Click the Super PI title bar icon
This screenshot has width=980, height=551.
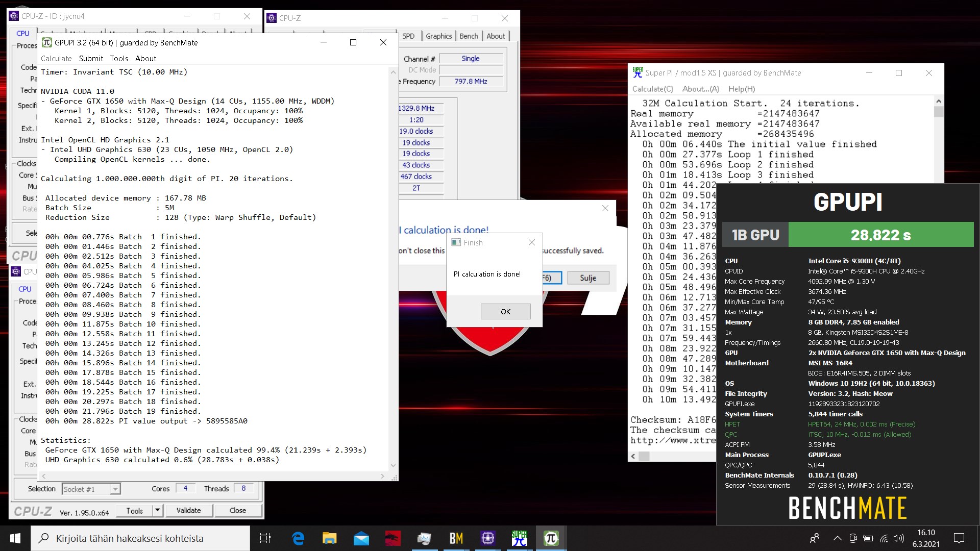tap(638, 72)
